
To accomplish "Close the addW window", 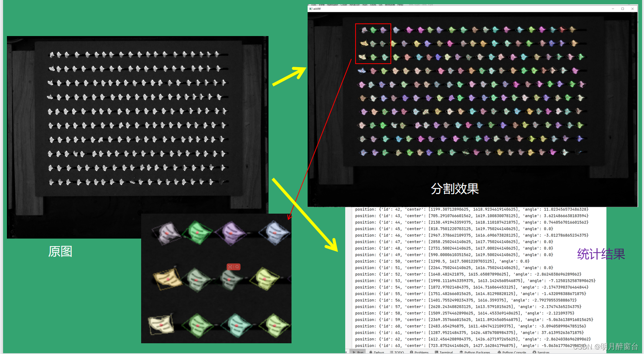I will (632, 9).
